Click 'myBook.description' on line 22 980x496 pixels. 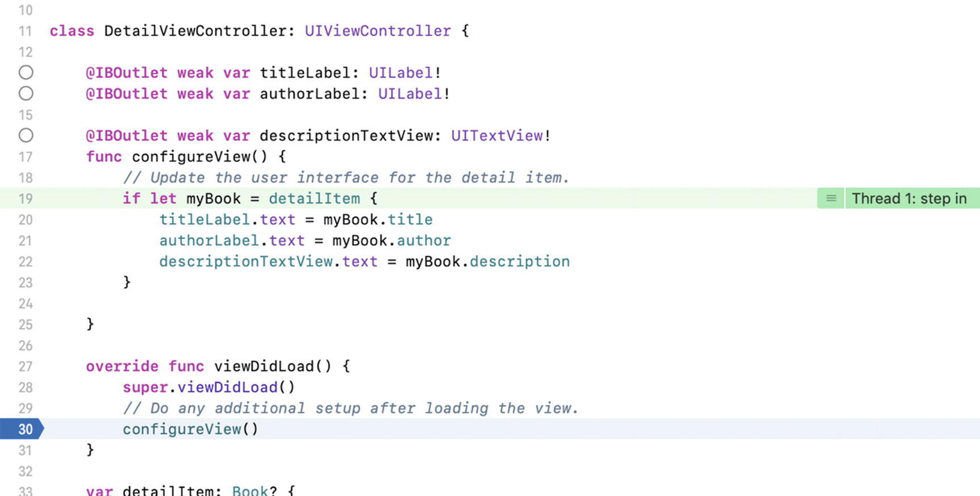tap(487, 262)
